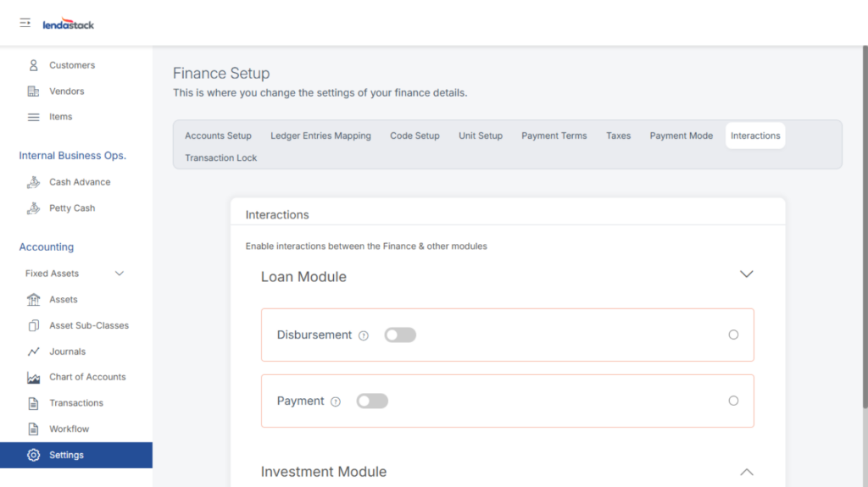Collapse the Loan Module section
This screenshot has height=487, width=868.
point(746,274)
